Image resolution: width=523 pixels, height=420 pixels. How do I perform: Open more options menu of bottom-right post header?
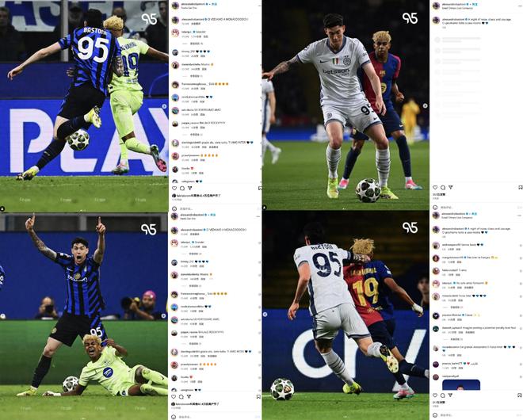(x=520, y=216)
